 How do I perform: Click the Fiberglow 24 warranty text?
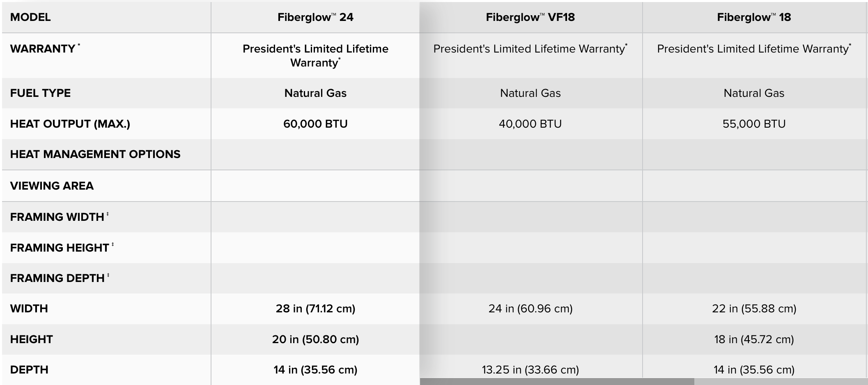(x=315, y=55)
